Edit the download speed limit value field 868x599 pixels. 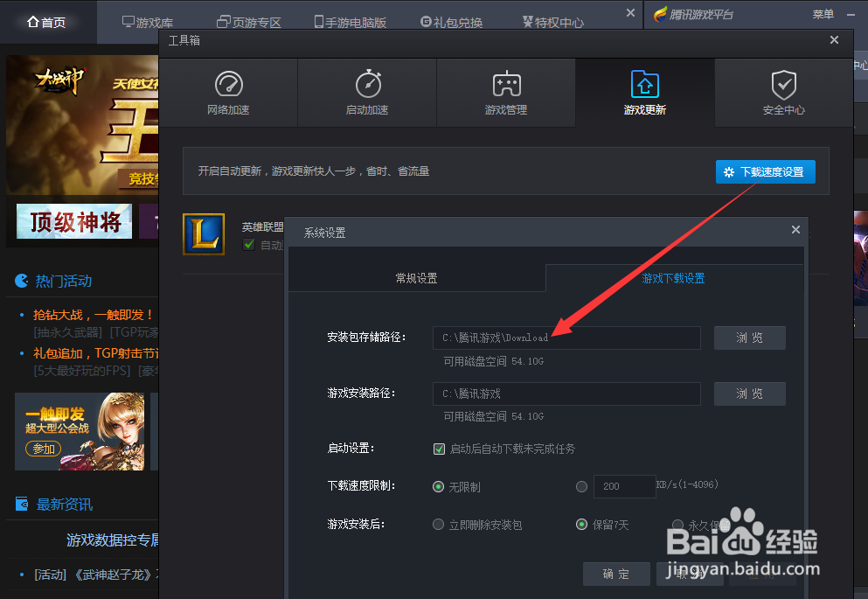tap(624, 486)
